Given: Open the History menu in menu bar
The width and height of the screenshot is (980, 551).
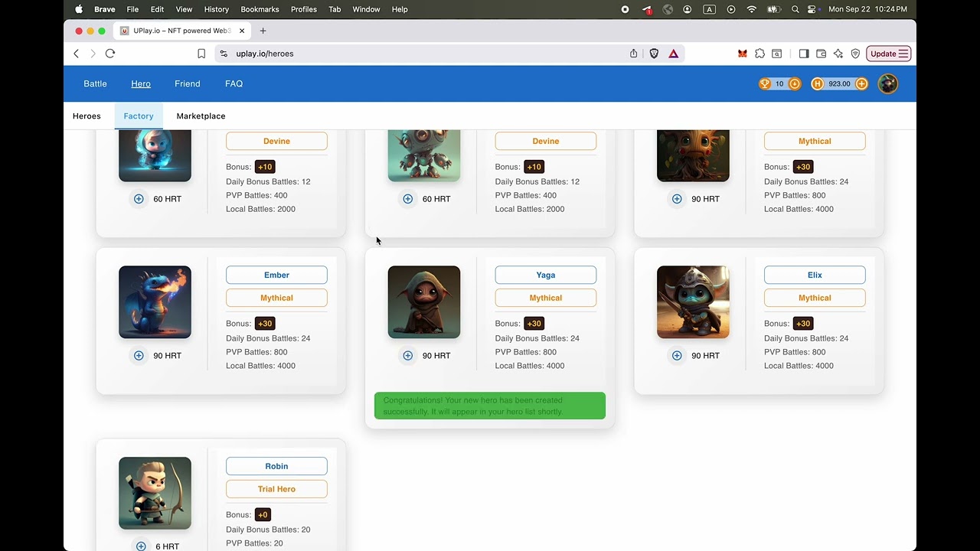Looking at the screenshot, I should [x=217, y=9].
